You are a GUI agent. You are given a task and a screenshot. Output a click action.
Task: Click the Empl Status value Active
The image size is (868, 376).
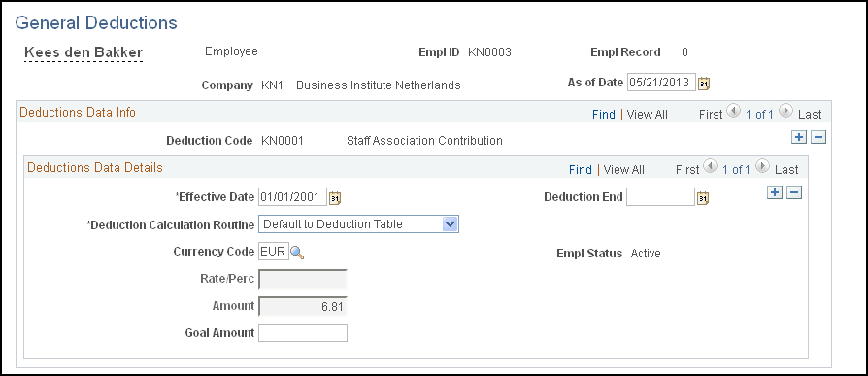point(646,254)
